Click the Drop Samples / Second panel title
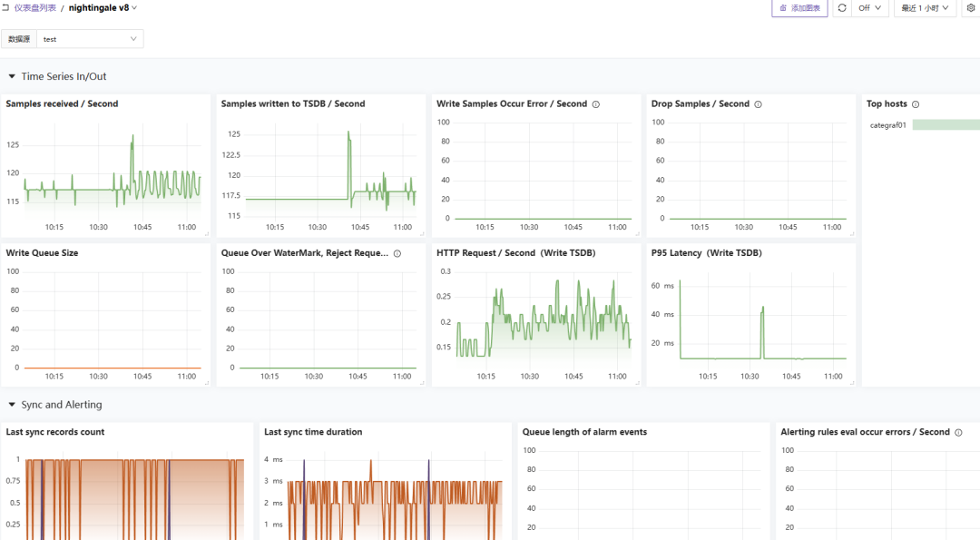The width and height of the screenshot is (980, 540). click(x=700, y=103)
